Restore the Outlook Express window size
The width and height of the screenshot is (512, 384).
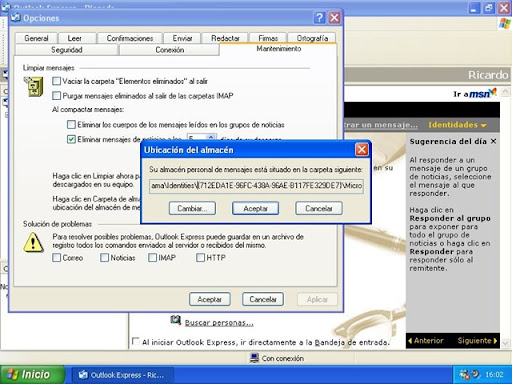point(489,8)
